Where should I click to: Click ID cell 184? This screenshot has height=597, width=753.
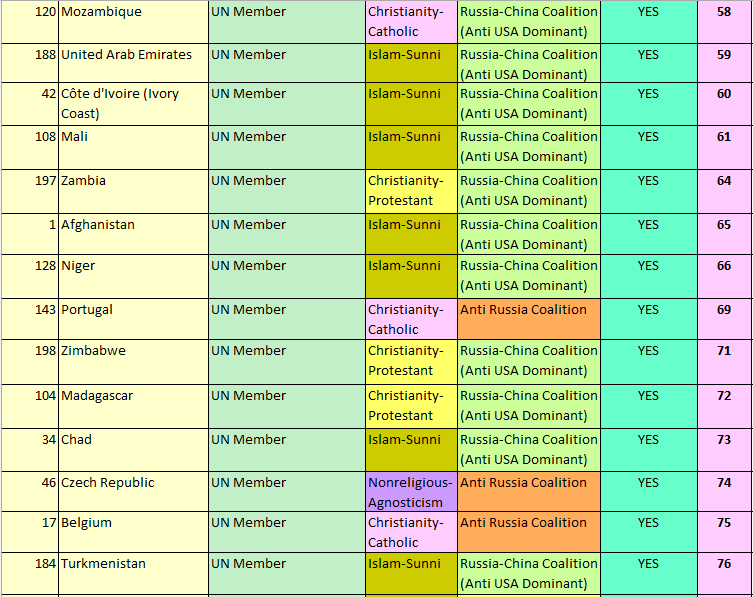click(30, 573)
